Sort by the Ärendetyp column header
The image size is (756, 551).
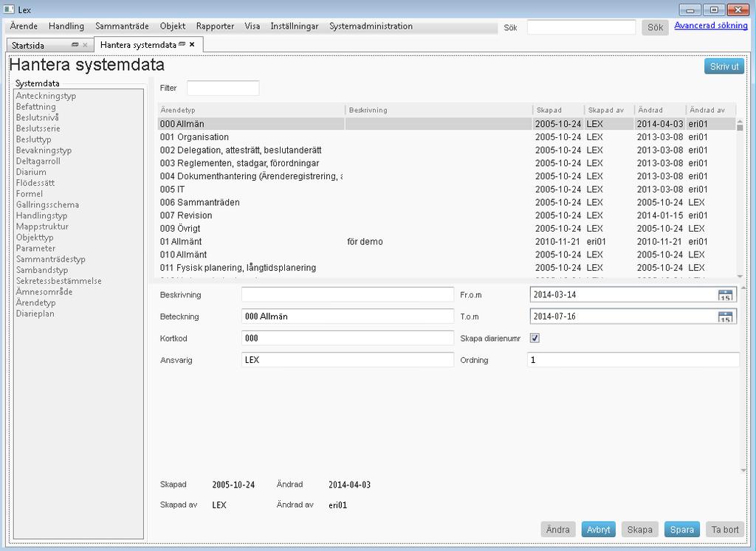(x=251, y=111)
